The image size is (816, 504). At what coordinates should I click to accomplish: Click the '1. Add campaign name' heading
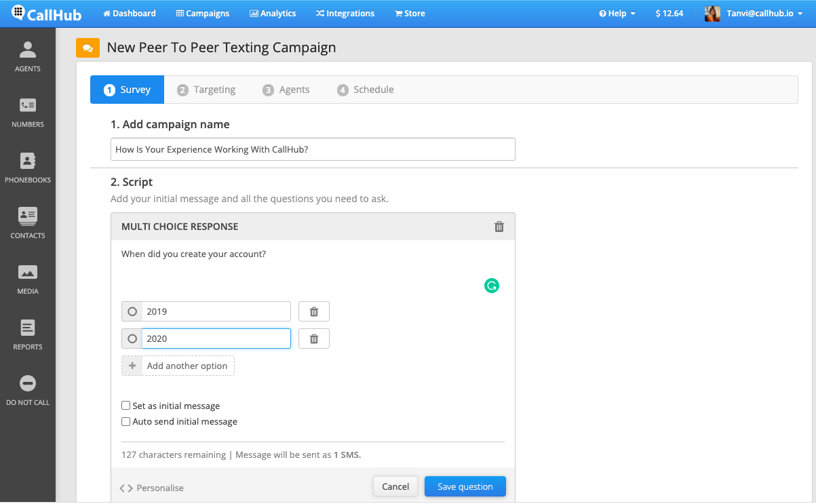coord(170,124)
